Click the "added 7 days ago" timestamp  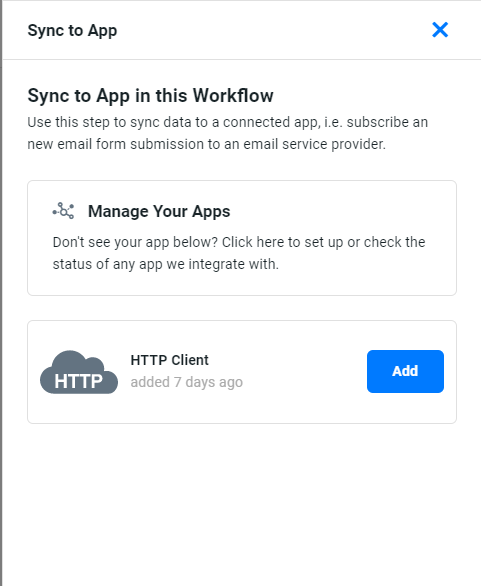click(x=186, y=382)
